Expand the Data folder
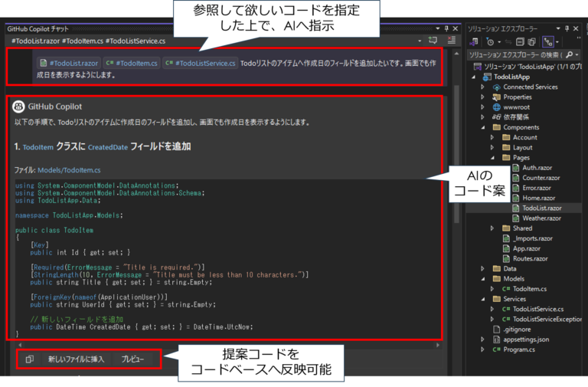 482,269
